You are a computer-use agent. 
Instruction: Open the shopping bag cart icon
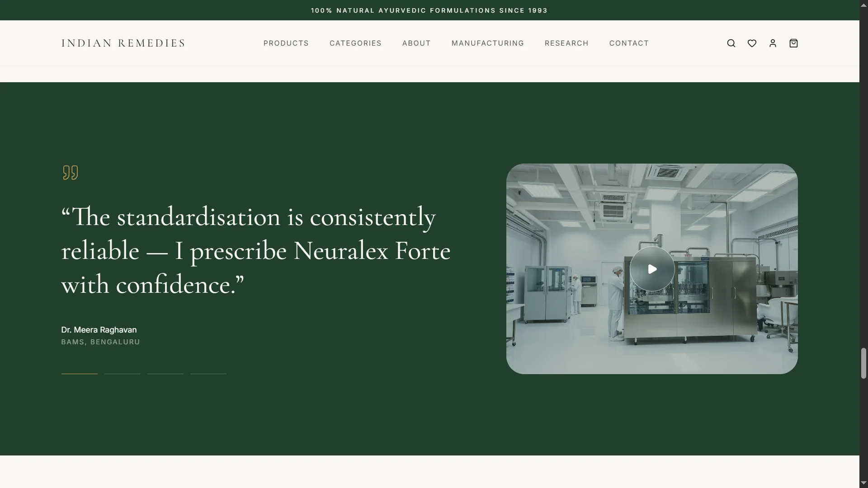[793, 43]
